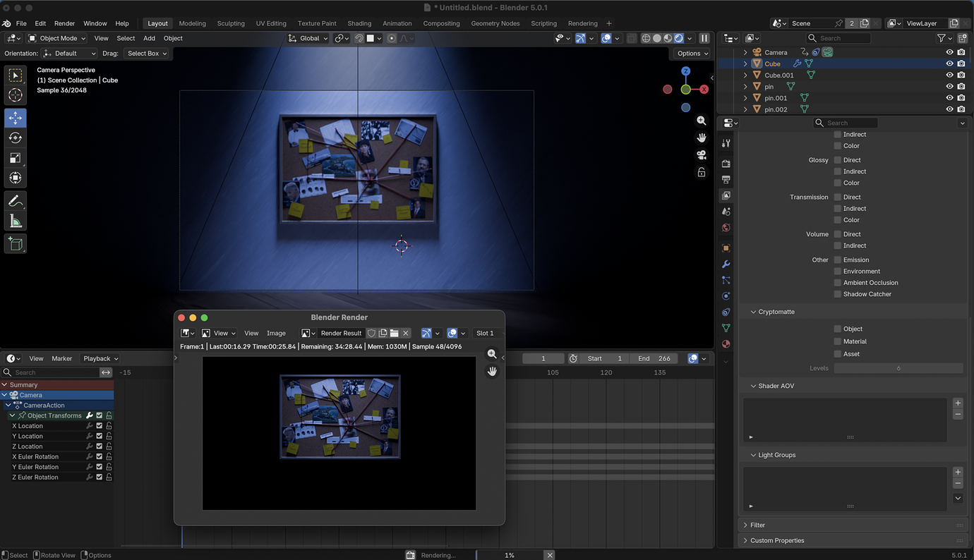Click the Outliner search field
Screen dimensions: 974x560
pyautogui.click(x=838, y=38)
